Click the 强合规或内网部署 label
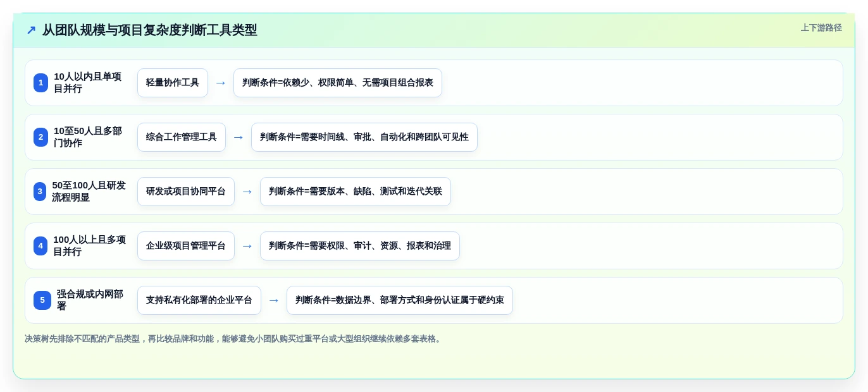 click(90, 300)
